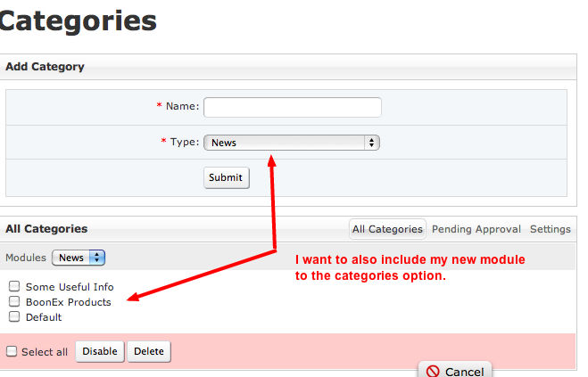Hit the Delete button
The image size is (588, 377).
click(x=149, y=351)
